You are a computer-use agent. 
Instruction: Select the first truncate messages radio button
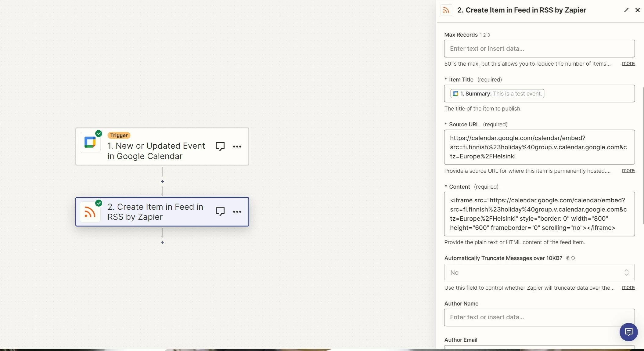click(567, 258)
